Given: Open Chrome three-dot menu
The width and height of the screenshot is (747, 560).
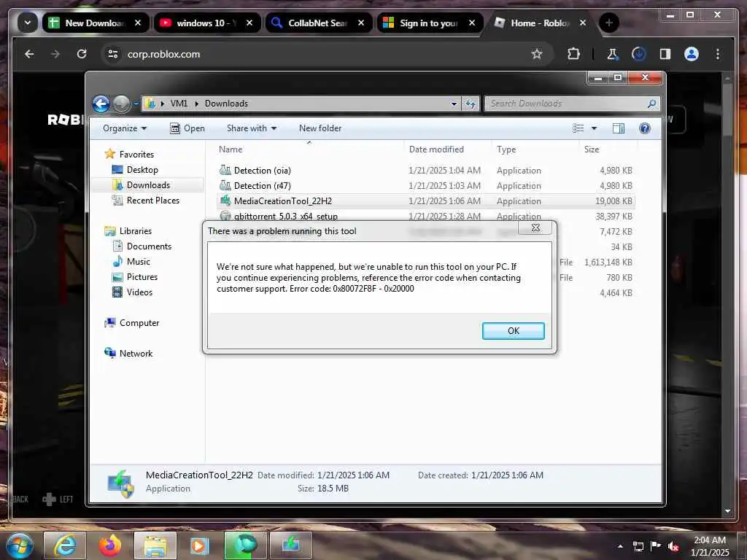Looking at the screenshot, I should (x=718, y=54).
